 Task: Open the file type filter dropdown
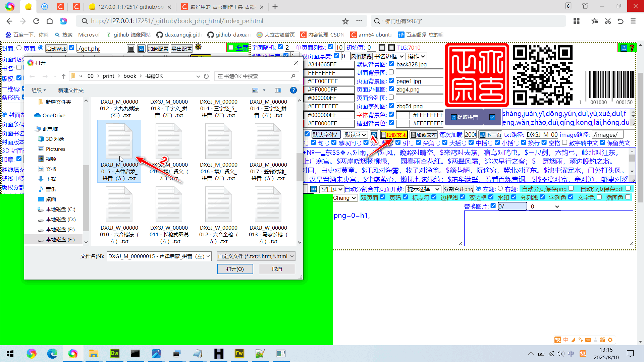coord(256,256)
